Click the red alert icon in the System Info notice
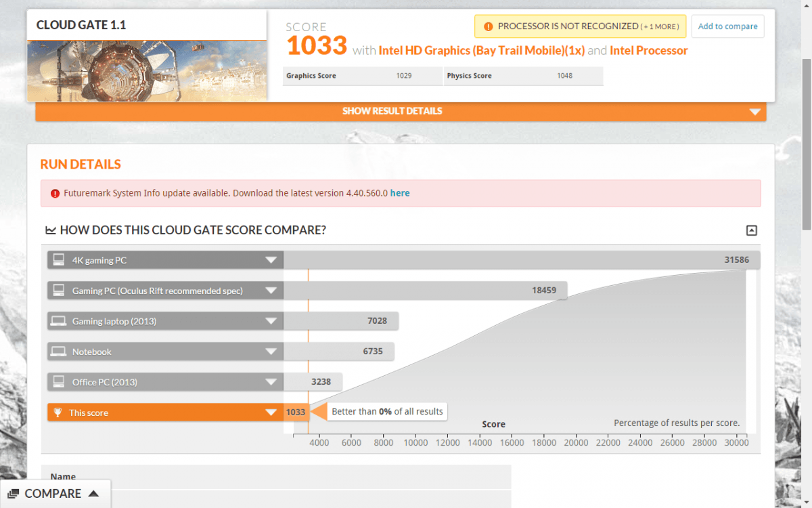This screenshot has height=508, width=812. click(x=55, y=193)
